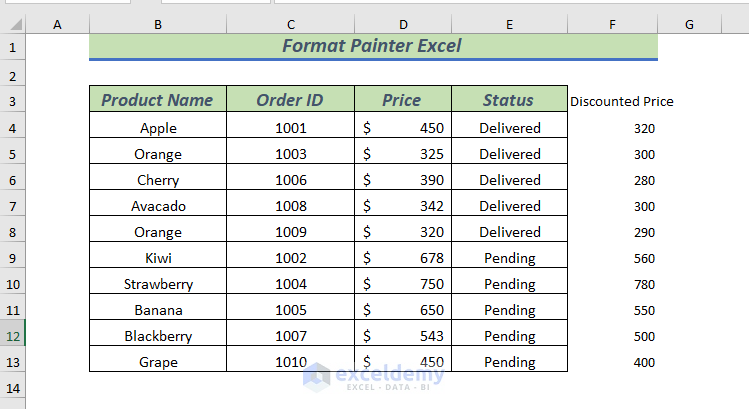This screenshot has width=749, height=409.
Task: Click the Status header cell
Action: coord(509,100)
